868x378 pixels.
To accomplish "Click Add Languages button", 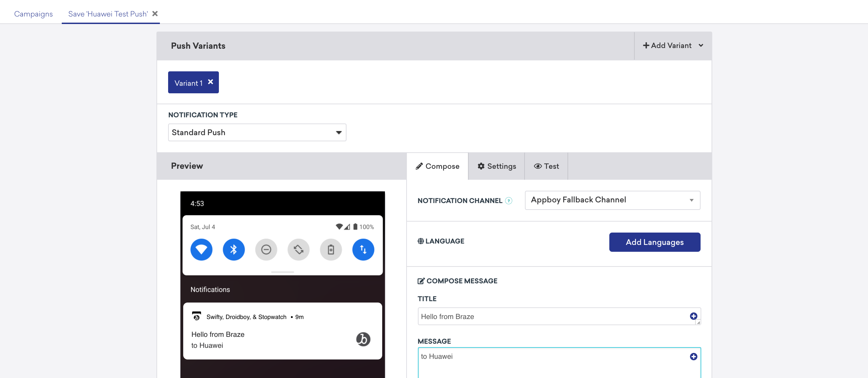I will (655, 242).
